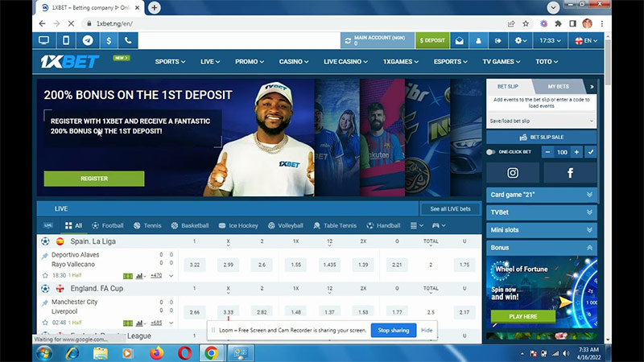Click See all LIVE bets

click(450, 209)
